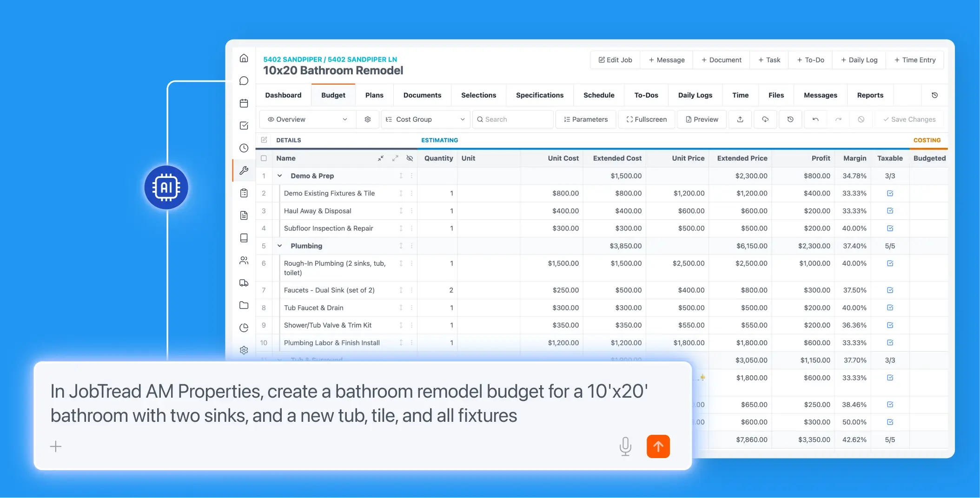This screenshot has width=980, height=498.
Task: Toggle taxable checkbox for Haul Away & Disposal
Action: 890,211
